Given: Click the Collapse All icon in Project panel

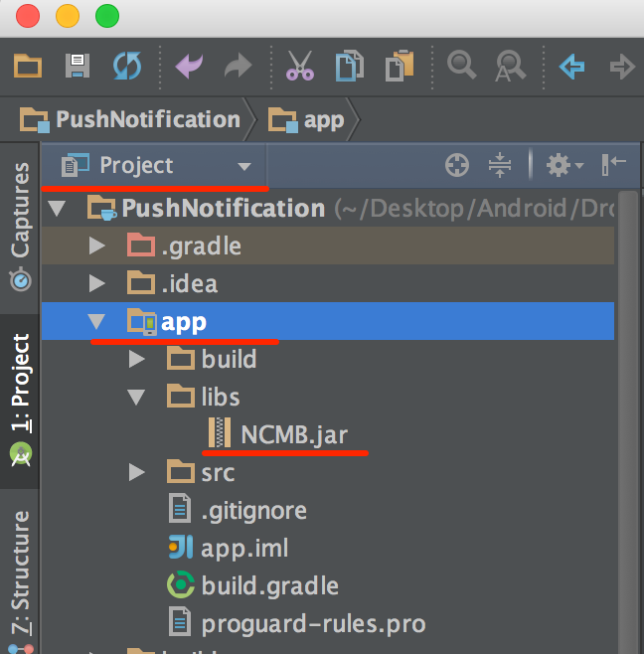Looking at the screenshot, I should tap(500, 165).
